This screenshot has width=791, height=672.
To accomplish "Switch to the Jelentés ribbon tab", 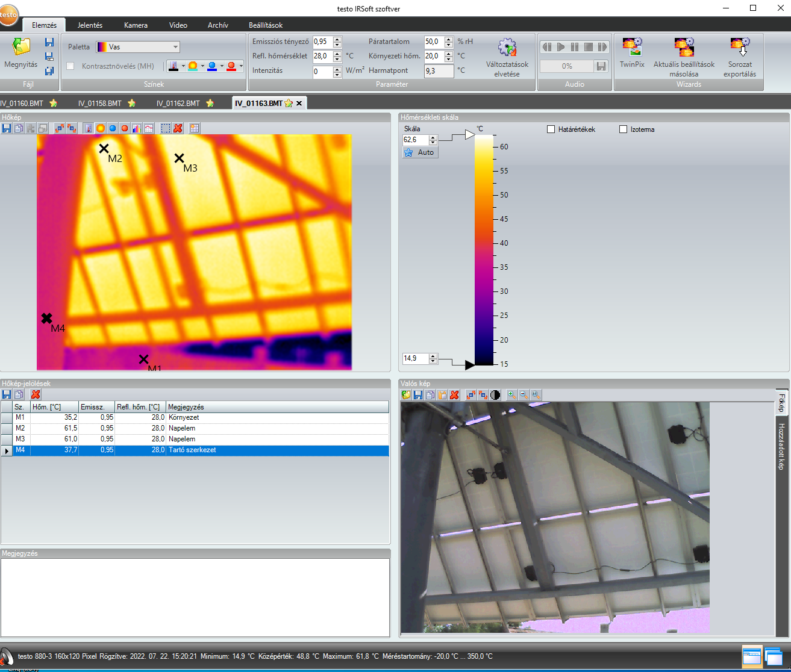I will pyautogui.click(x=90, y=25).
